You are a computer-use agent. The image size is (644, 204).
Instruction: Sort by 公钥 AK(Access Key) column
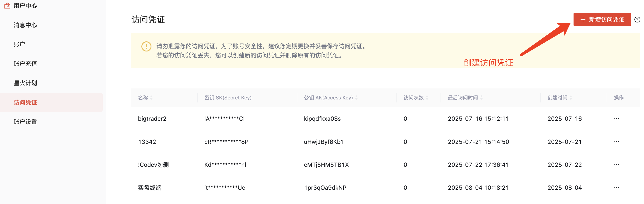coord(356,98)
